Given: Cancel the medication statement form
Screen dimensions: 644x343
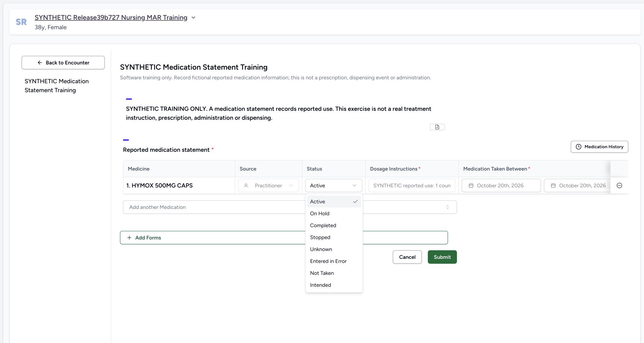Looking at the screenshot, I should tap(407, 257).
